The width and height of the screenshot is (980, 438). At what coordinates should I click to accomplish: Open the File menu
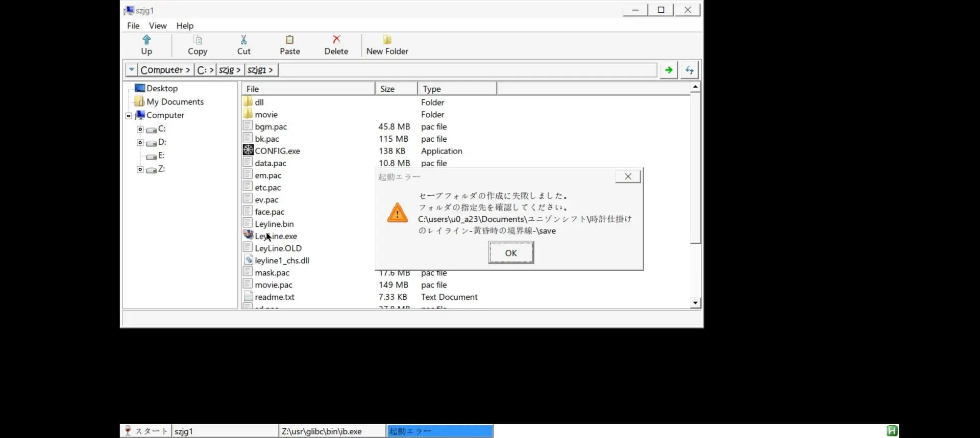point(133,25)
